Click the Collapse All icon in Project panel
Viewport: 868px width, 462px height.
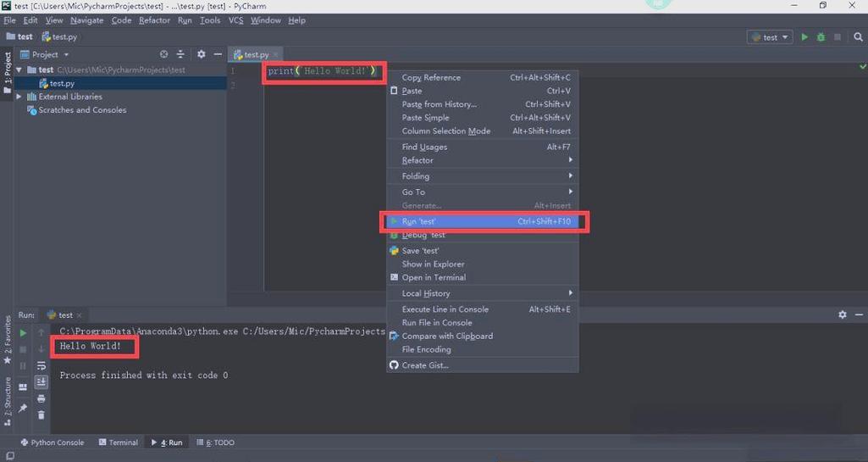pos(180,54)
